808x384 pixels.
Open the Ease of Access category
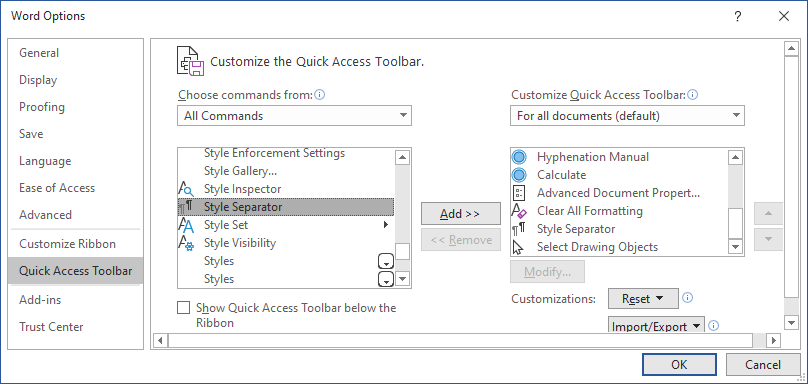(x=75, y=188)
